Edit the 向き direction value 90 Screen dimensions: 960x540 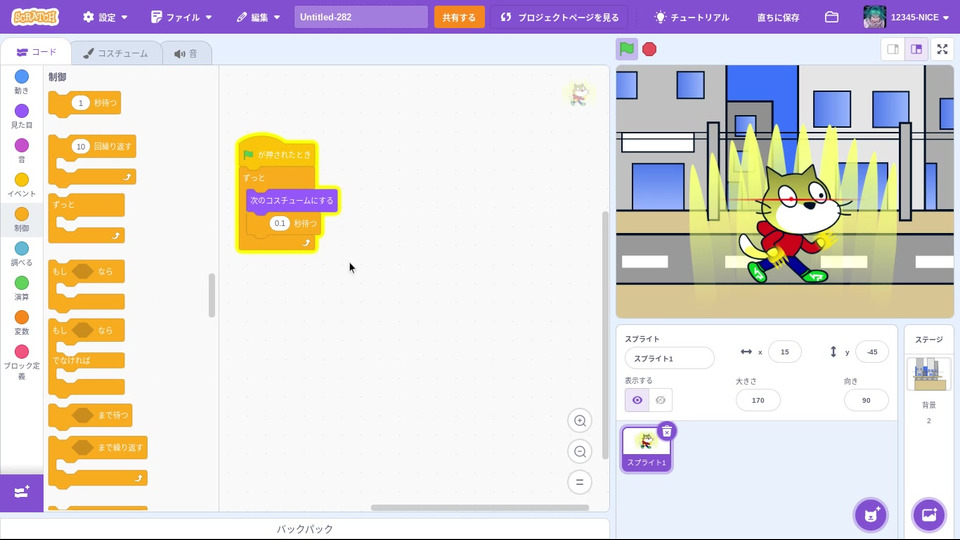pyautogui.click(x=866, y=400)
